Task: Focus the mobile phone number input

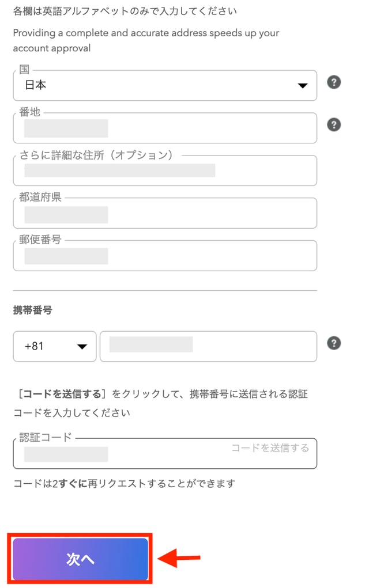Action: [208, 346]
